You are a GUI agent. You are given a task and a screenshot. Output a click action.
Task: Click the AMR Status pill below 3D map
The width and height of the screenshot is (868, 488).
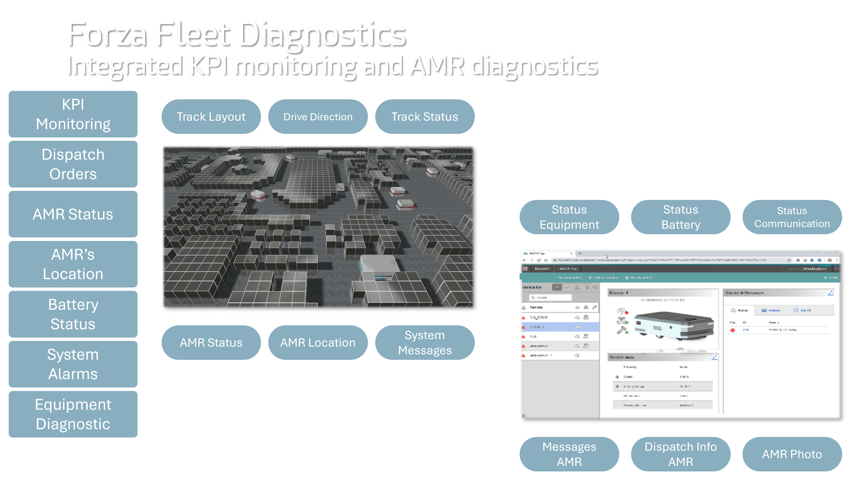pyautogui.click(x=211, y=342)
